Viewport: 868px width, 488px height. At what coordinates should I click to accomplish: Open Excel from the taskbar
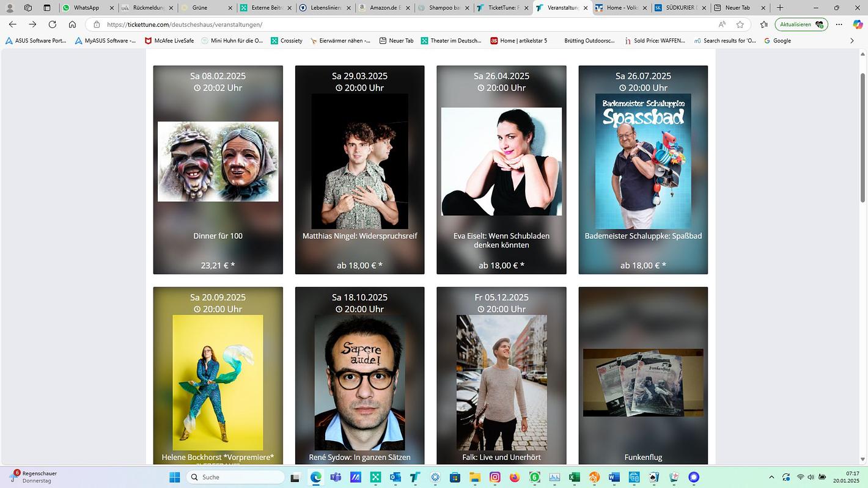click(x=575, y=477)
